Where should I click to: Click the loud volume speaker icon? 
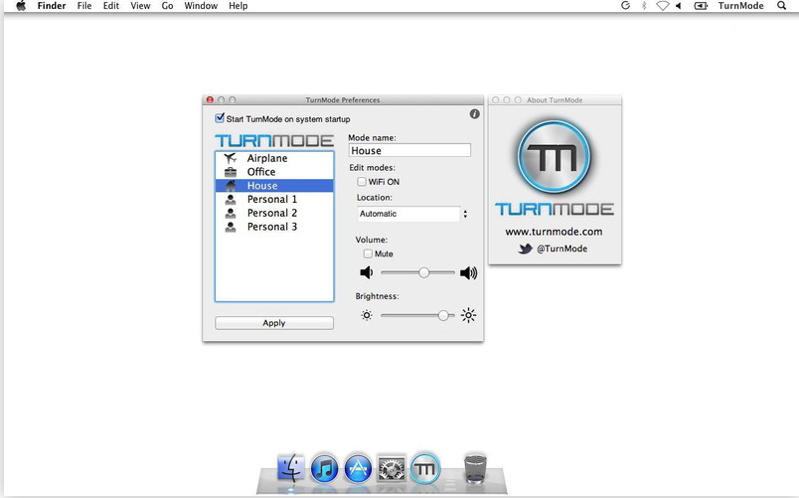pos(468,273)
